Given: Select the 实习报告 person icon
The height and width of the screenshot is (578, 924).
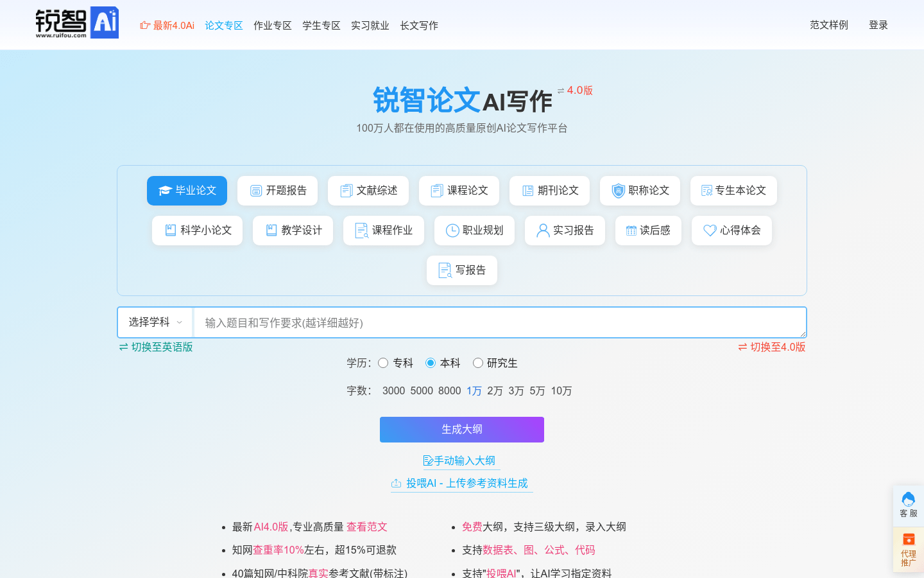Looking at the screenshot, I should click(543, 231).
